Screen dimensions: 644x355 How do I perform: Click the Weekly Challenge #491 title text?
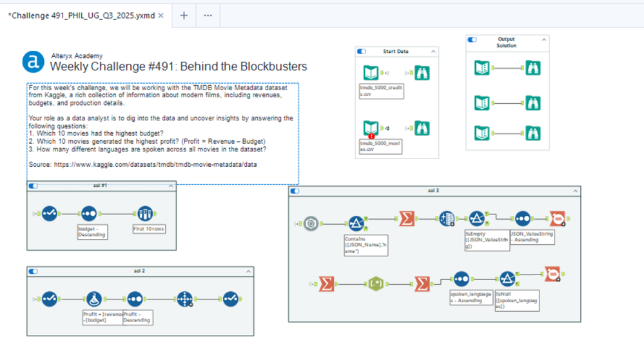[x=179, y=66]
